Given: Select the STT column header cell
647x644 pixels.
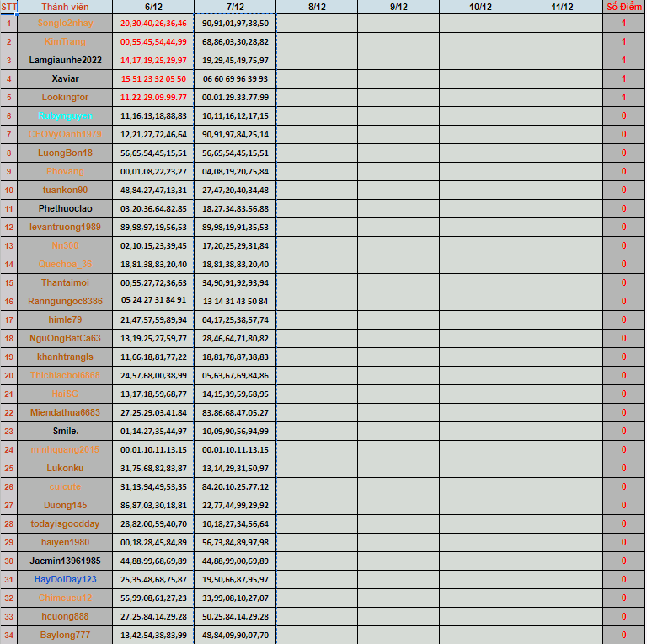Looking at the screenshot, I should click(8, 7).
